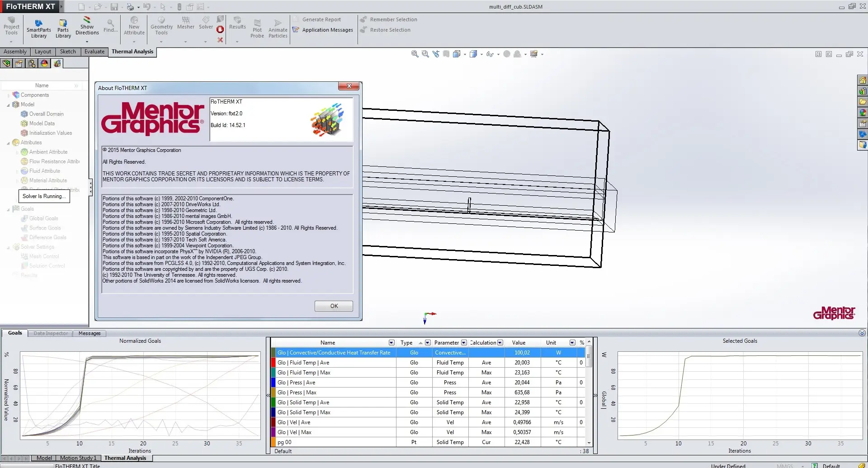Screen dimensions: 868x468
Task: Click red swatch of Fluid Temp Ave goal
Action: point(273,363)
